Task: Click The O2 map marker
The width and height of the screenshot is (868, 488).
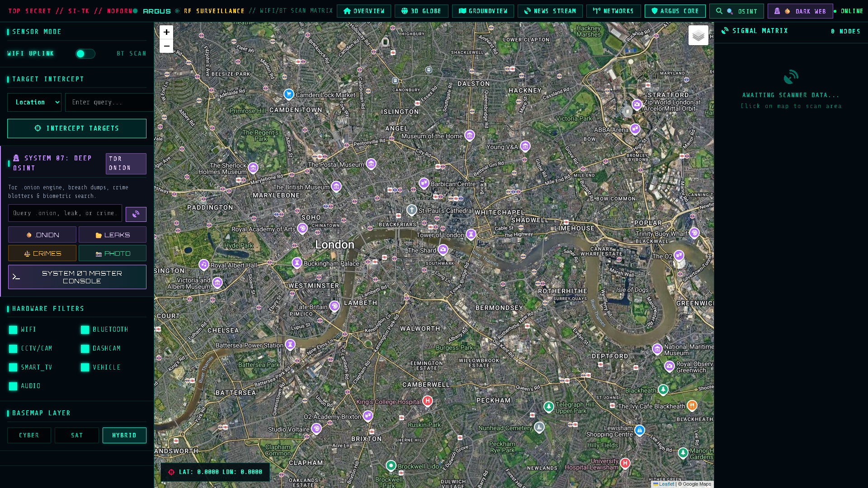Action: click(x=679, y=255)
